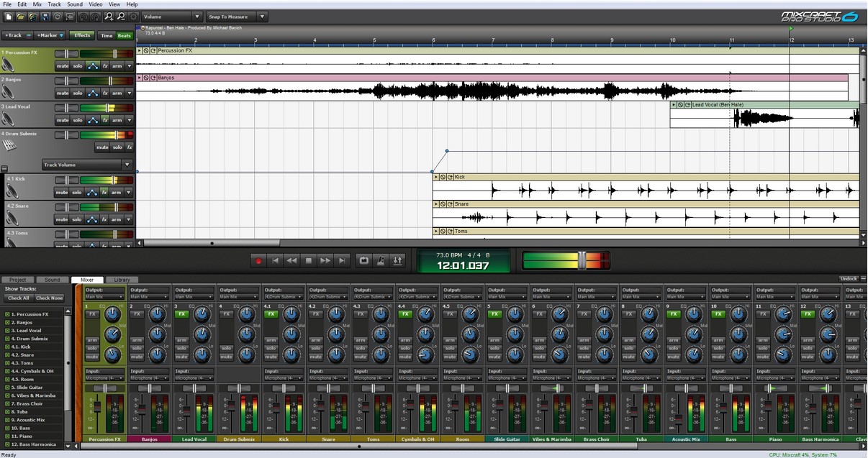The width and height of the screenshot is (868, 458).
Task: Click the +Track button
Action: (x=13, y=35)
